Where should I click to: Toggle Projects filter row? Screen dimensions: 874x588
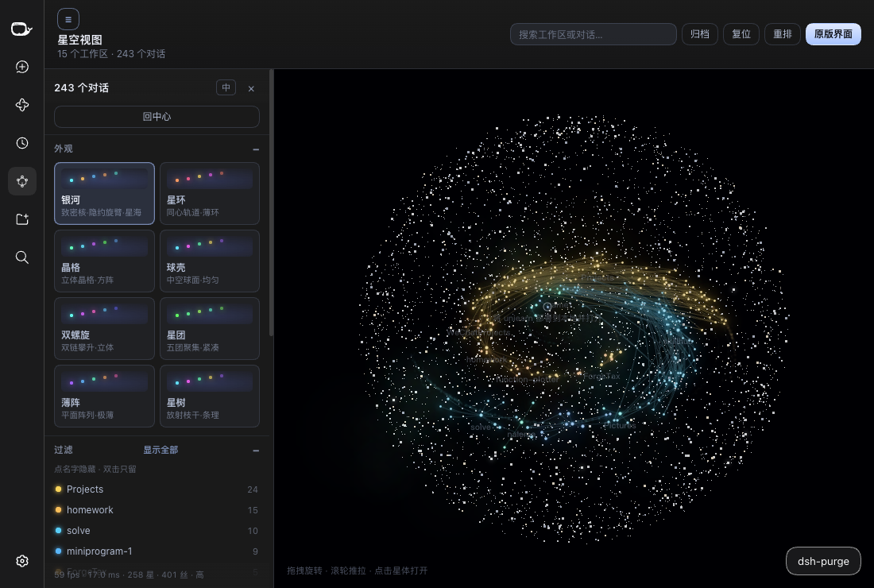pyautogui.click(x=157, y=489)
